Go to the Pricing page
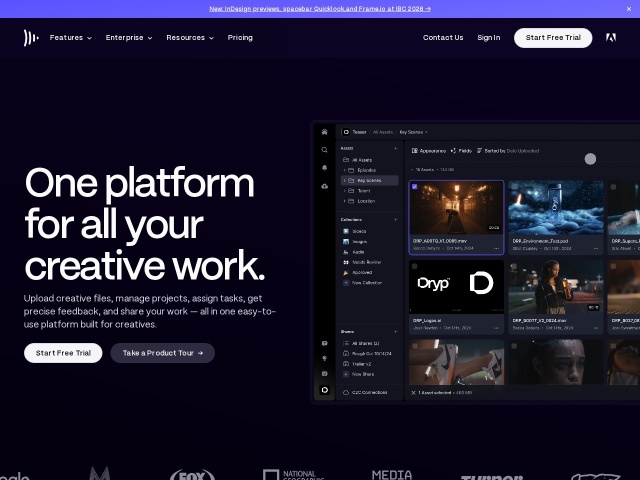Viewport: 640px width, 480px height. coord(240,38)
